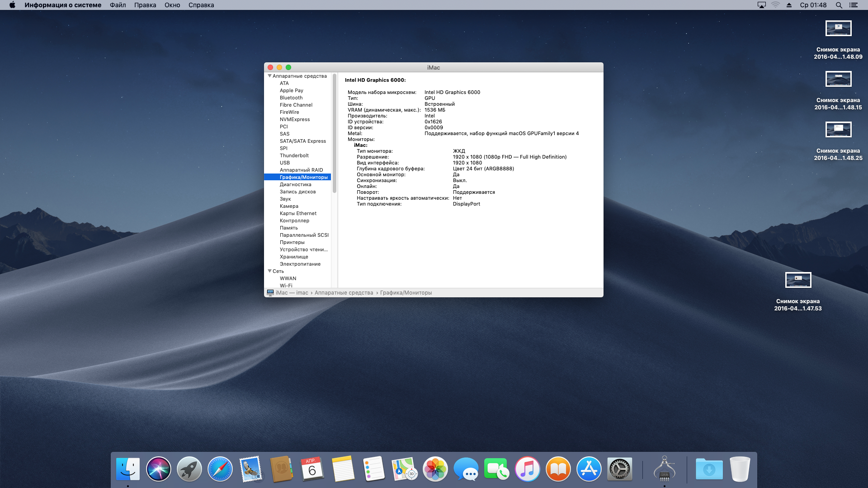
Task: Open Notes yellow notepad in Dock
Action: click(343, 469)
